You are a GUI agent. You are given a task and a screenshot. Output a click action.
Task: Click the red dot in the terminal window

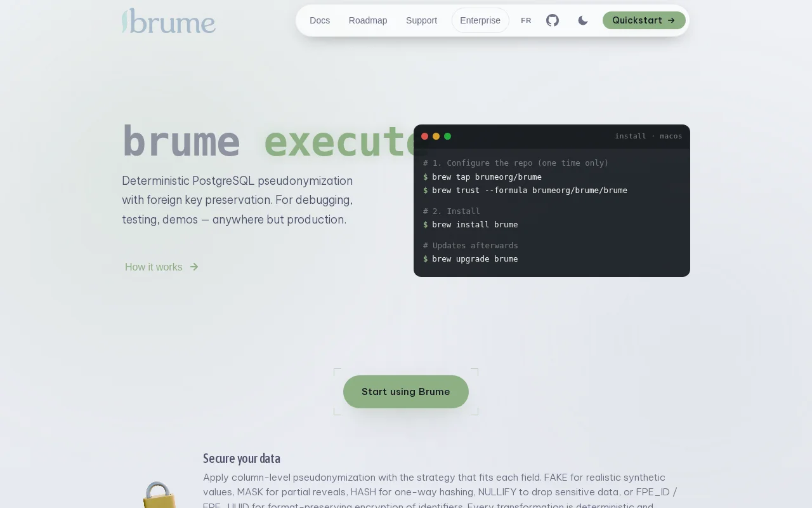[x=425, y=136]
